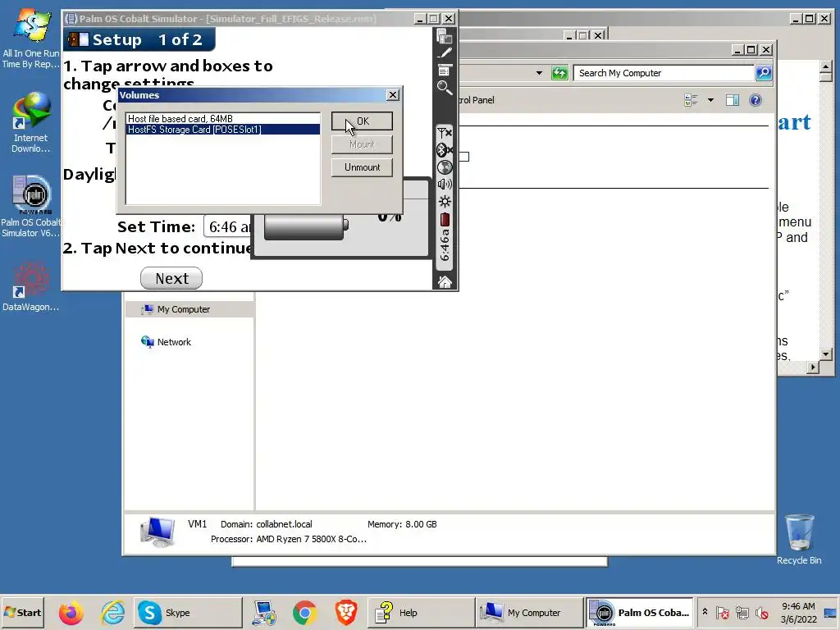Screen dimensions: 840x630
Task: Click the globe network status icon
Action: tap(444, 167)
